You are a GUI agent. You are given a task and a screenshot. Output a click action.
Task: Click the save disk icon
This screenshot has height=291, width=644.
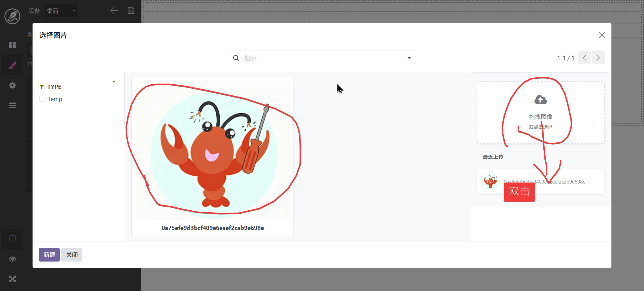coord(131,11)
